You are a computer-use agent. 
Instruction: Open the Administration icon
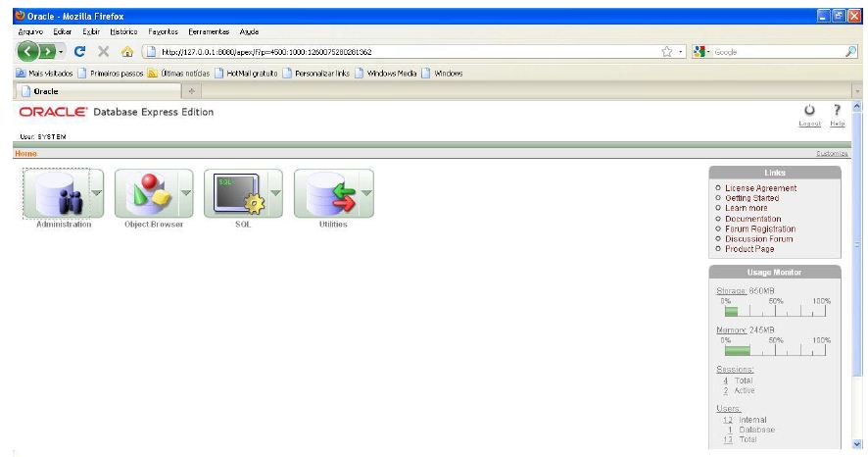[x=57, y=193]
